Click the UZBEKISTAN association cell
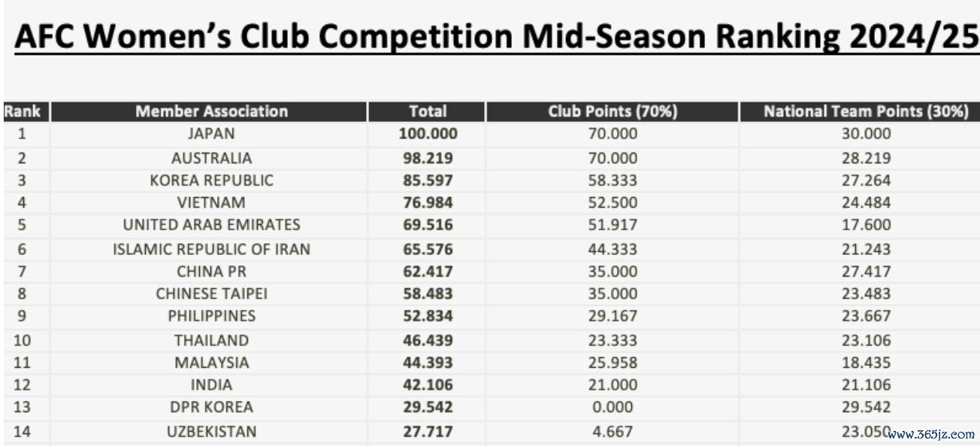 point(211,432)
